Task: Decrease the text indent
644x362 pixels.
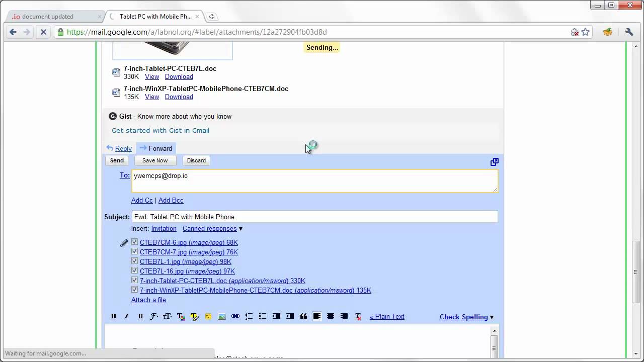Action: coord(276,316)
